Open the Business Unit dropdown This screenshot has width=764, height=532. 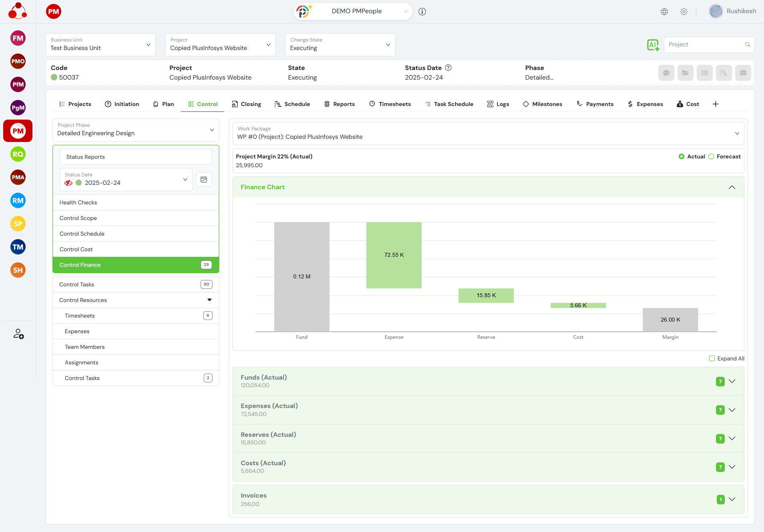(x=100, y=45)
